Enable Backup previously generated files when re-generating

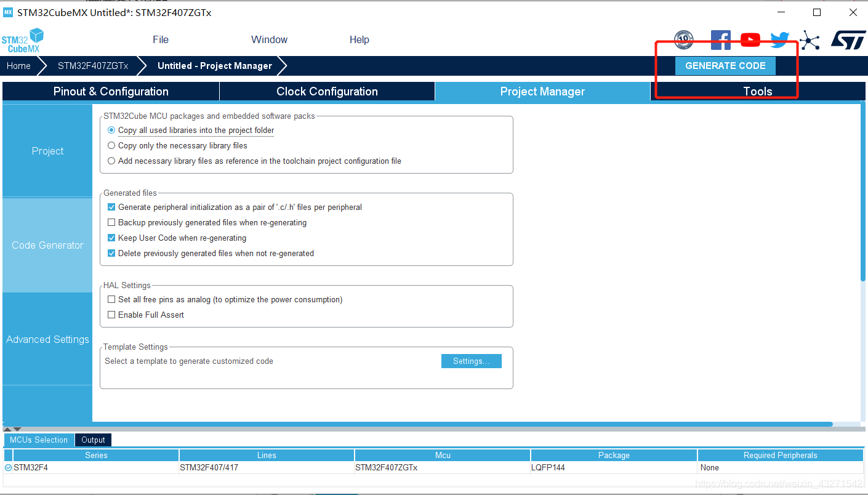click(x=111, y=223)
